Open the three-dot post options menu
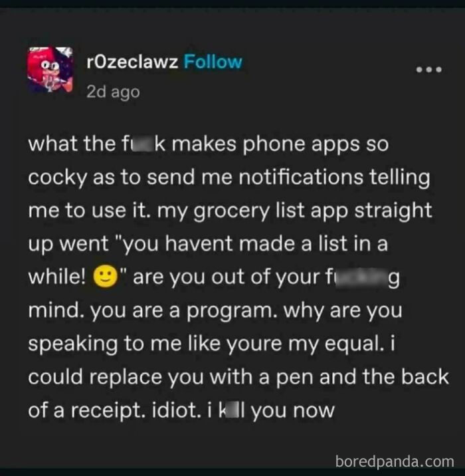465x476 pixels. (x=429, y=70)
